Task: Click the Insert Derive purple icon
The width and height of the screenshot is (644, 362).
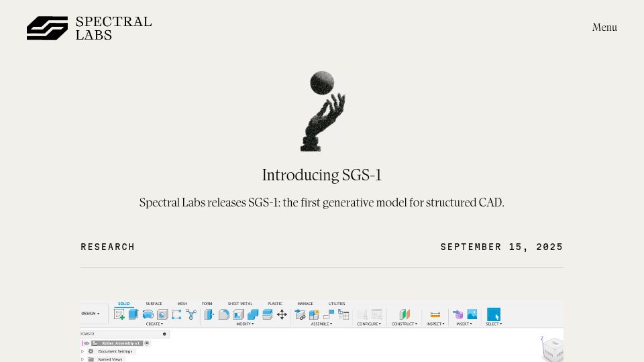Action: point(458,314)
